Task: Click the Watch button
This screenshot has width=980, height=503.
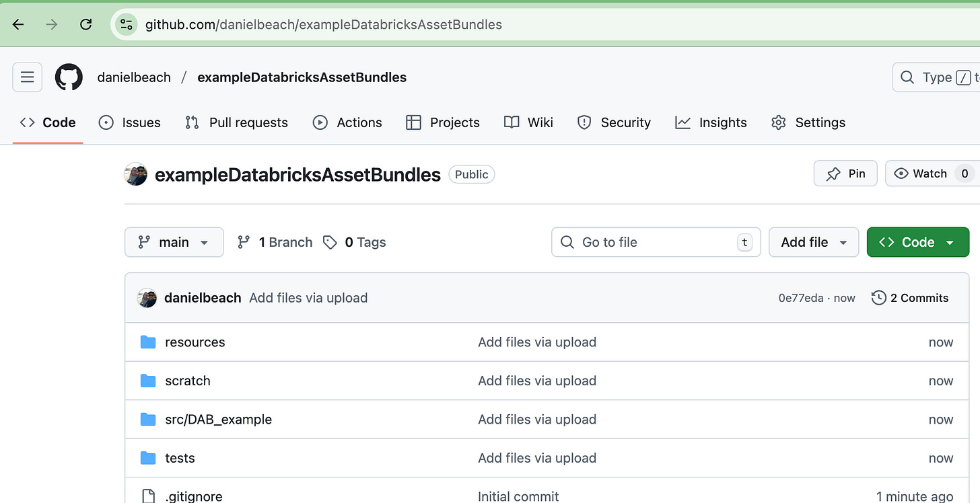Action: tap(932, 173)
